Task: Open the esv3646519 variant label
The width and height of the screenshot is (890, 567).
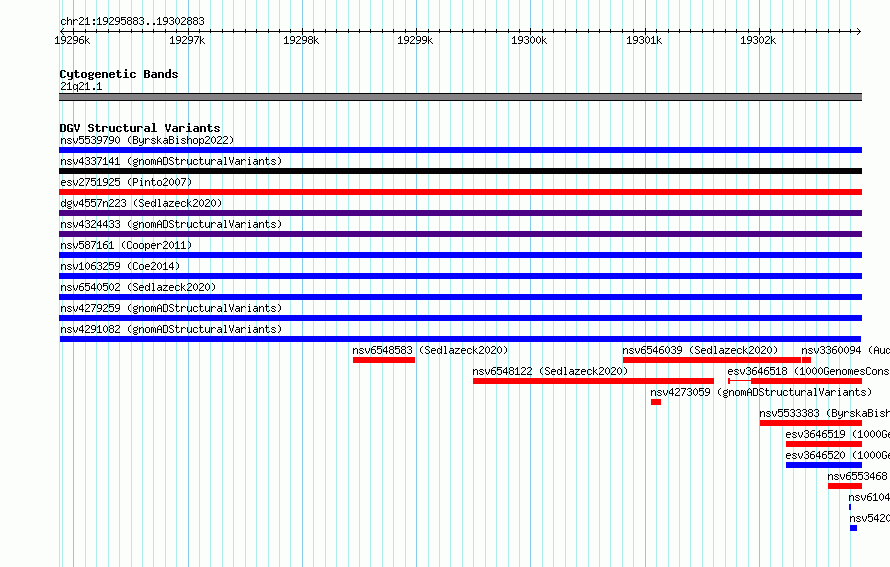Action: (837, 434)
